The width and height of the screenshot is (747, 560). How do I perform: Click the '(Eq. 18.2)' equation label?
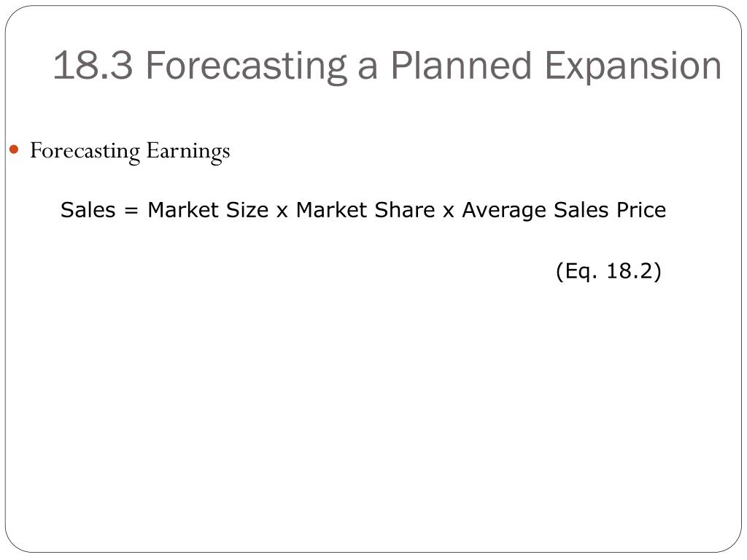(x=609, y=271)
